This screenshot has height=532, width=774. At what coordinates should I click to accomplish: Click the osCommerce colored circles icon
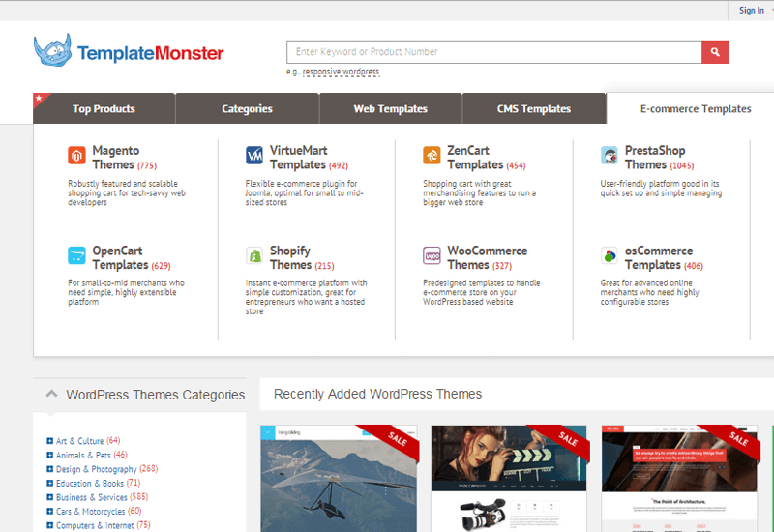tap(610, 255)
